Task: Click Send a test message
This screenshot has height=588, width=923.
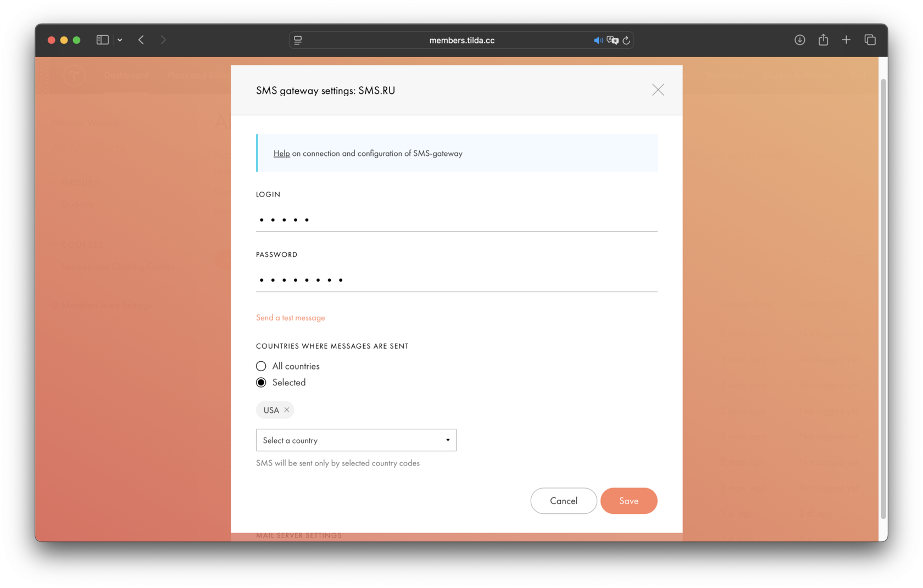Action: (290, 317)
